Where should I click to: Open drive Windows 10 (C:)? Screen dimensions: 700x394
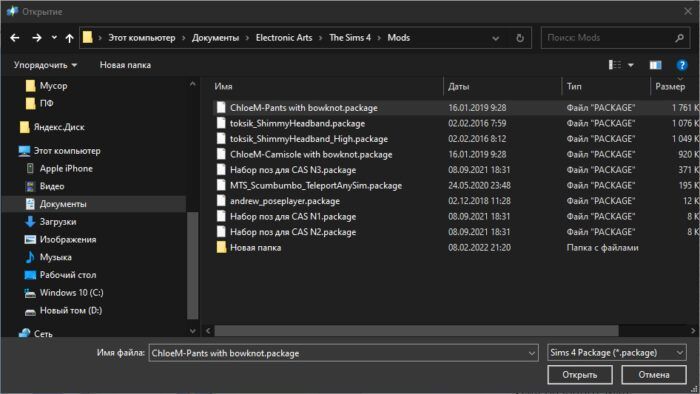pos(71,293)
